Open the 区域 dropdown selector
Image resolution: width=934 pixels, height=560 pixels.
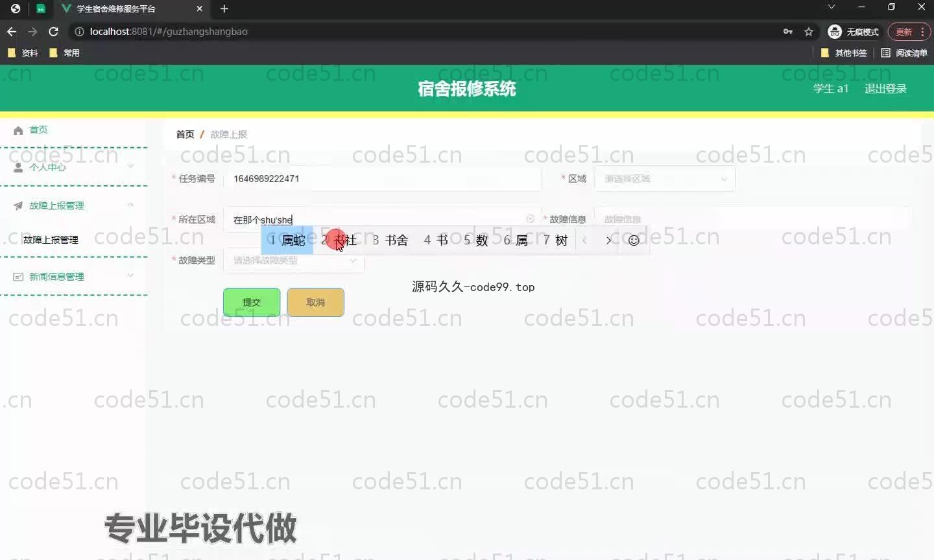tap(665, 179)
